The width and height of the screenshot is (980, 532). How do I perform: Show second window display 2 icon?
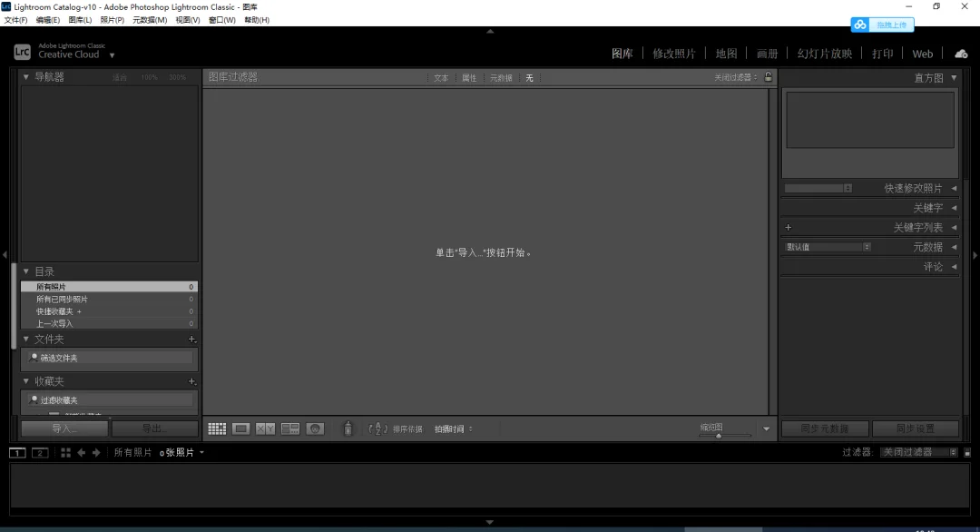pyautogui.click(x=40, y=453)
